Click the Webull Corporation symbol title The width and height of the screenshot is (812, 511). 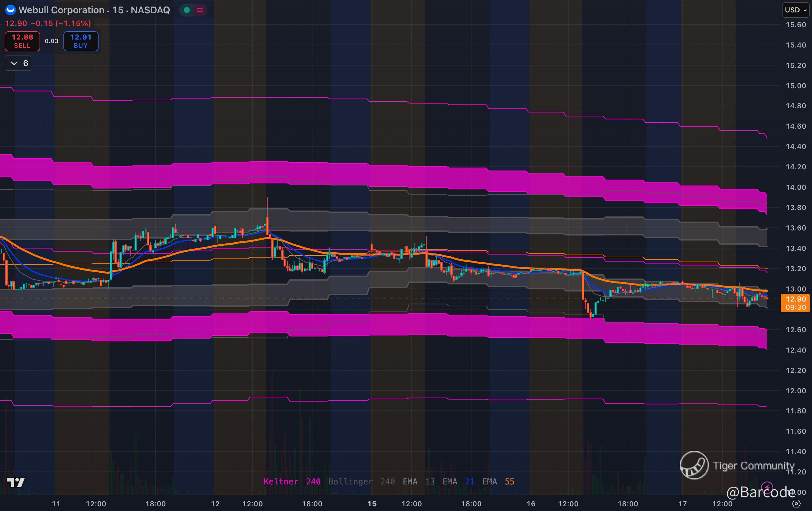[61, 10]
